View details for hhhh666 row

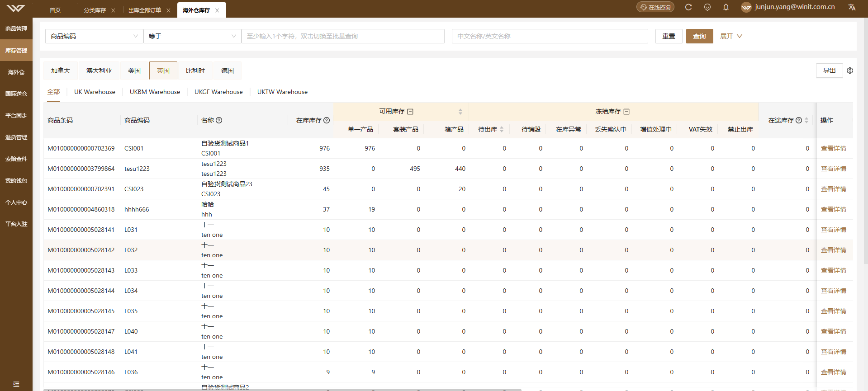[833, 209]
